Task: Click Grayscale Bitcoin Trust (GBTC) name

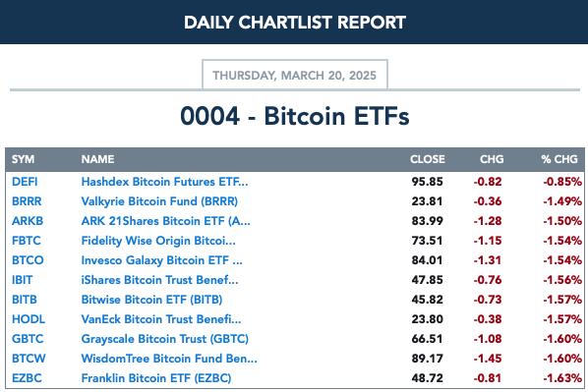Action: (165, 339)
